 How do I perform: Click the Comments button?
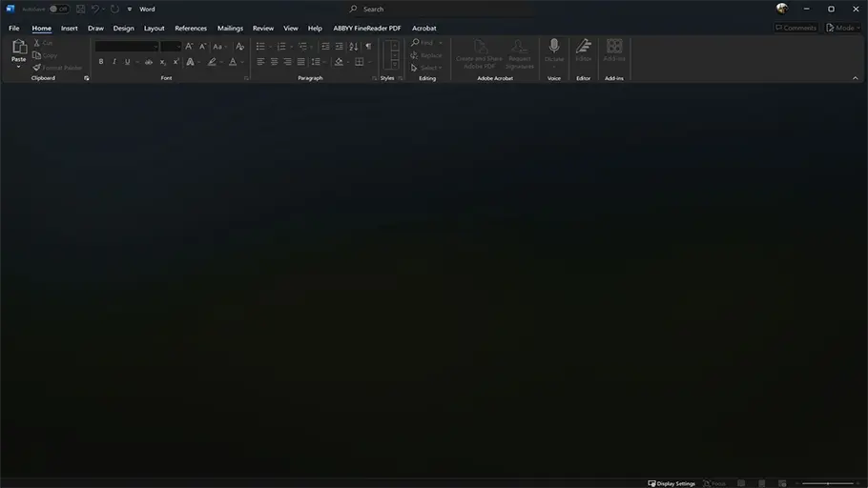(796, 28)
